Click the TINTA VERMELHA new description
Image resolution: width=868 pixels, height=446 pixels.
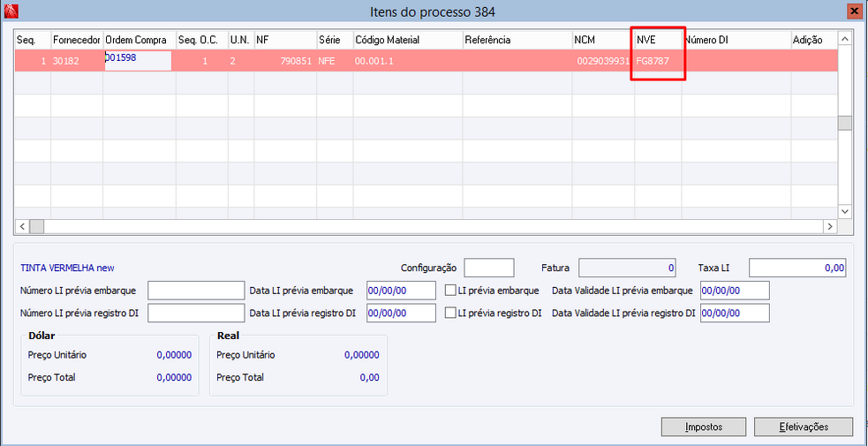tap(67, 268)
